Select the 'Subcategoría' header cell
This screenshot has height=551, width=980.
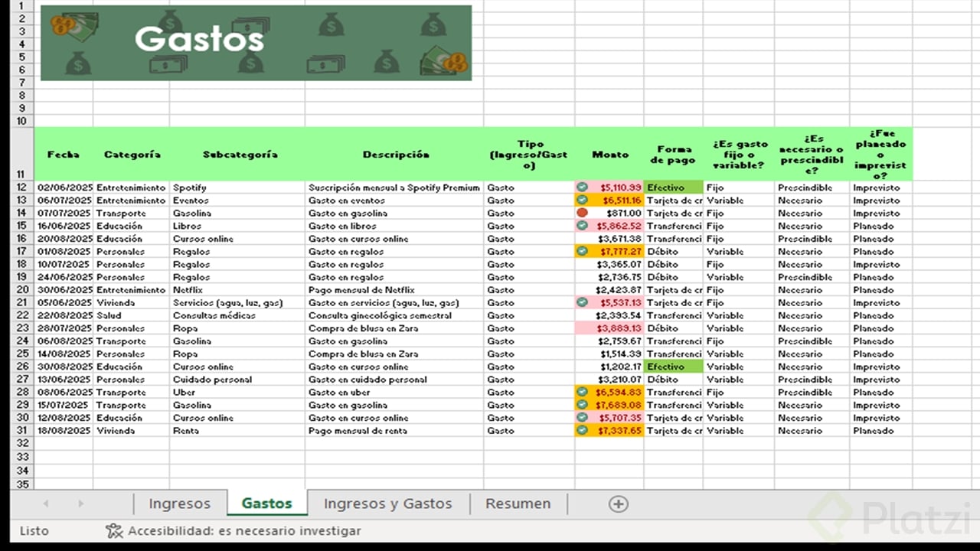(x=237, y=154)
